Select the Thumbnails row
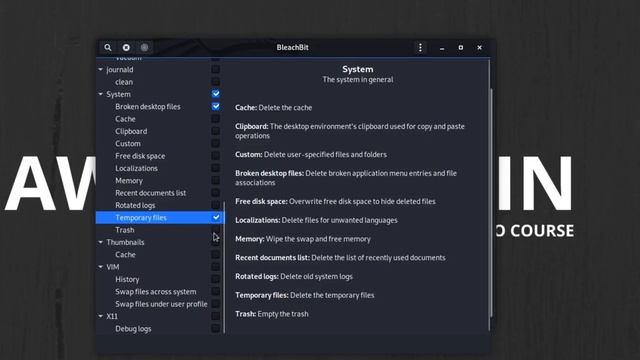 pyautogui.click(x=160, y=242)
